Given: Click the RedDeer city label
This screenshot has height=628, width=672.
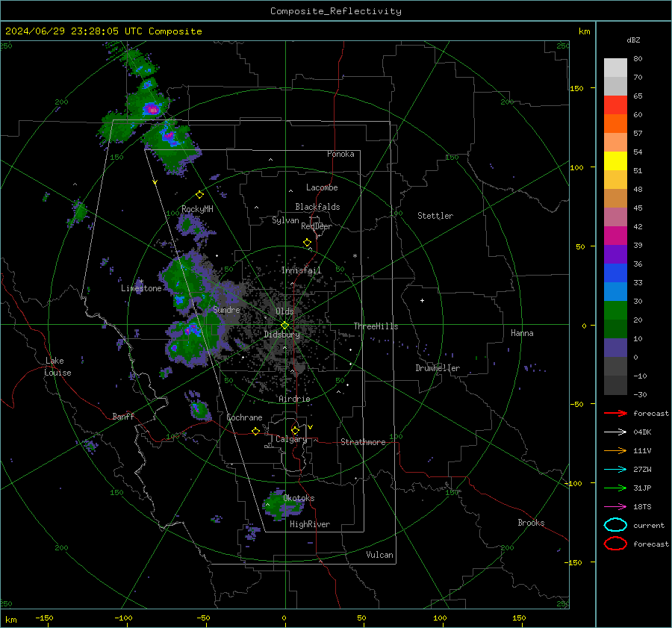Looking at the screenshot, I should [x=317, y=226].
